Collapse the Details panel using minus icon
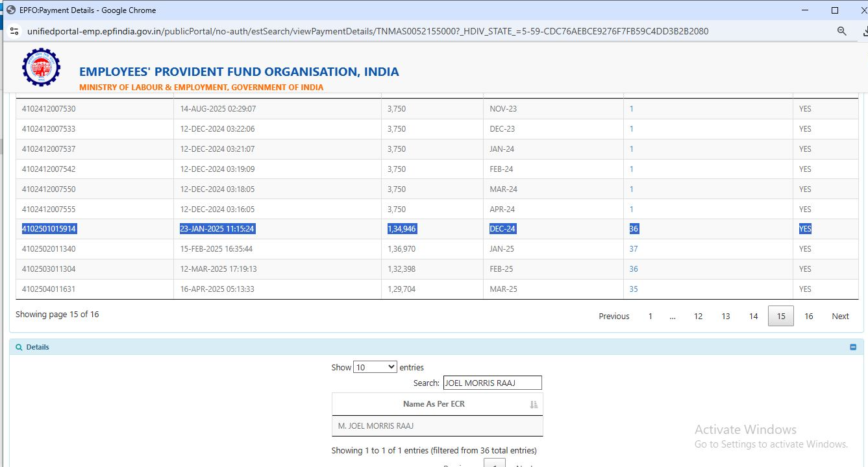868x467 pixels. (x=853, y=348)
